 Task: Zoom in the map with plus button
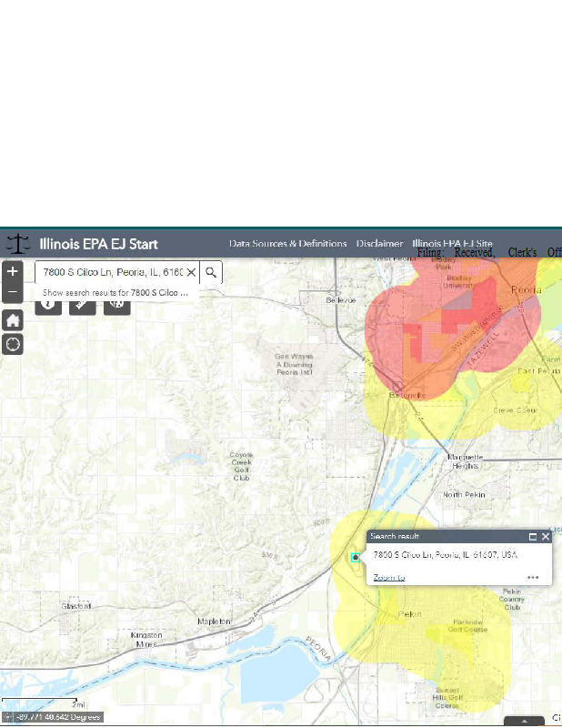tap(13, 271)
